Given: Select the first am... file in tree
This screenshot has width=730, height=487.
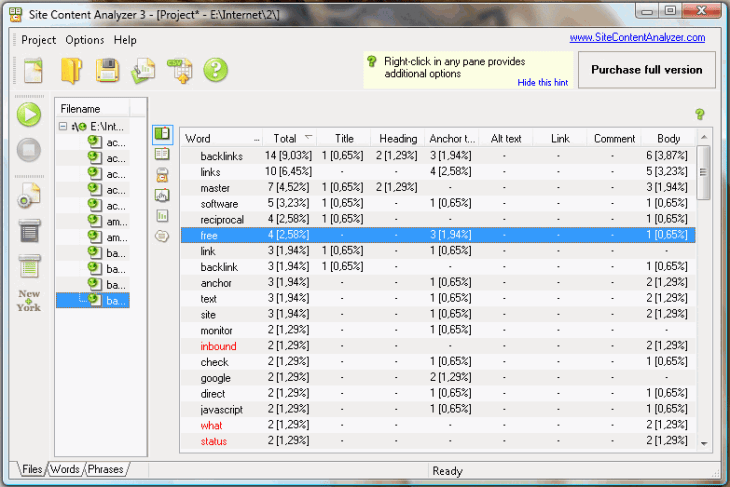Looking at the screenshot, I should pos(108,221).
